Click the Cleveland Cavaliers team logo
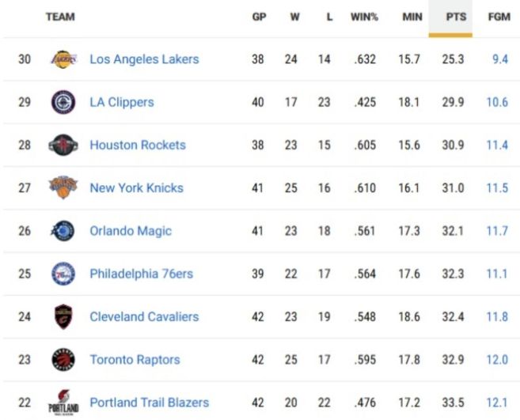 coord(63,316)
